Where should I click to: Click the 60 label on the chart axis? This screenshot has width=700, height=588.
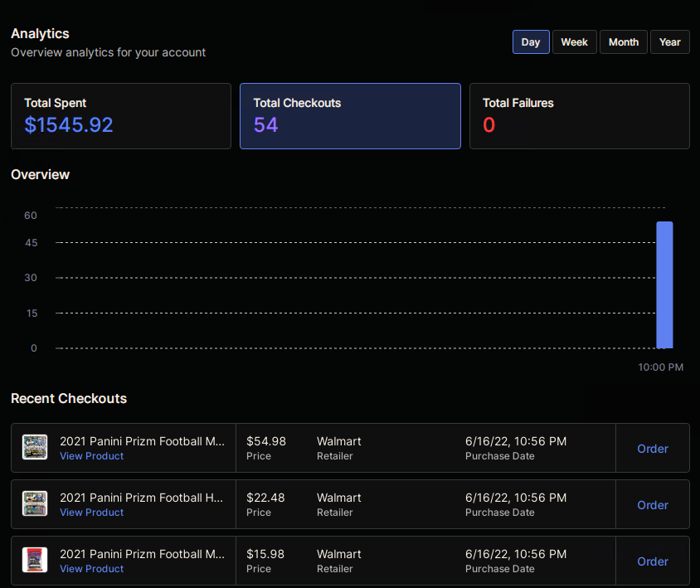click(31, 215)
